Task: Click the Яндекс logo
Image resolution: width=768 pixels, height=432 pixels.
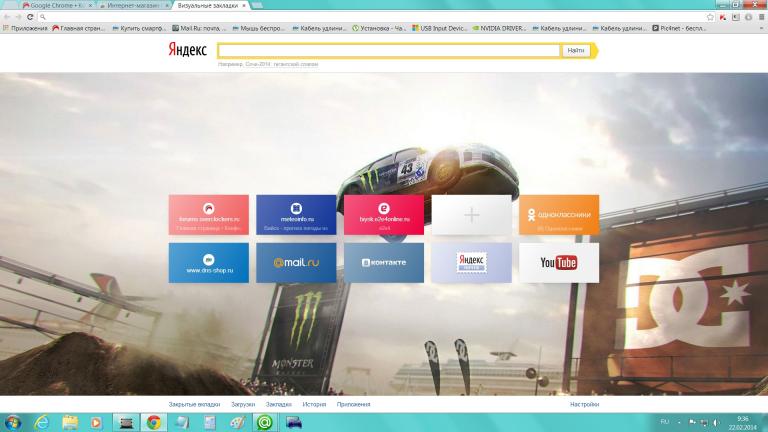Action: [188, 49]
